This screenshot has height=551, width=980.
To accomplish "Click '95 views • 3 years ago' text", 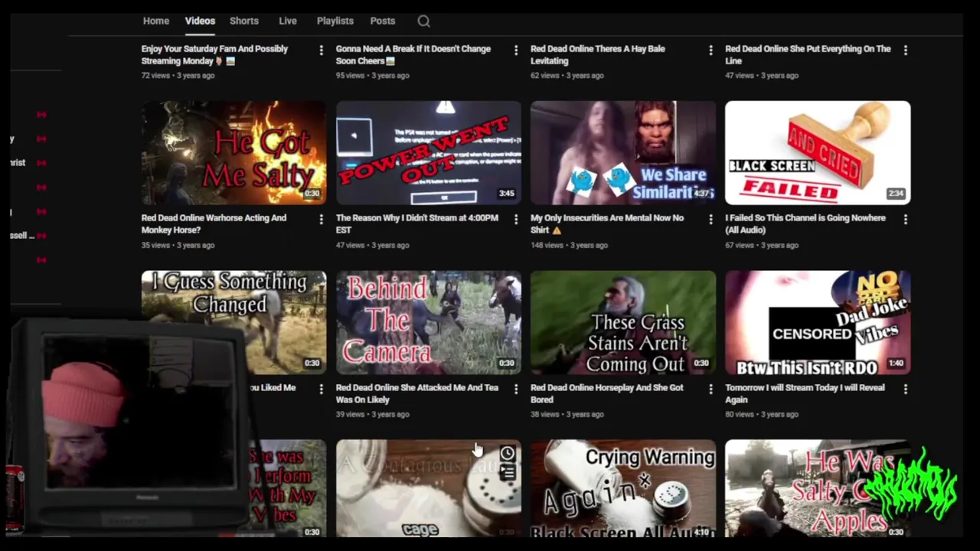I will click(373, 76).
